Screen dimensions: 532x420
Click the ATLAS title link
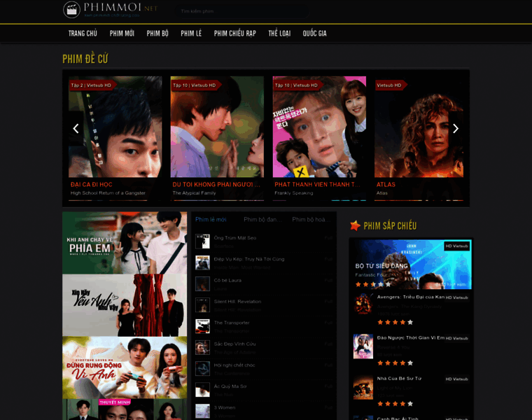tap(386, 185)
